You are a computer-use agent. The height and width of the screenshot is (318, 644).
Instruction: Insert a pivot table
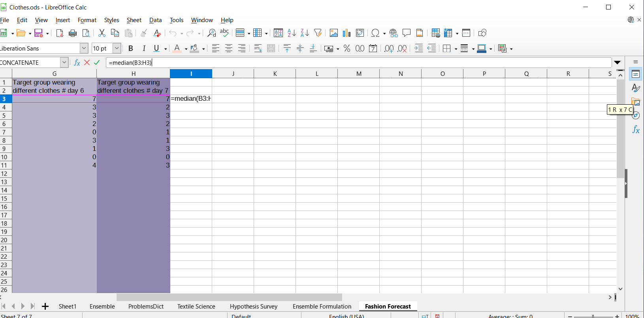(360, 33)
